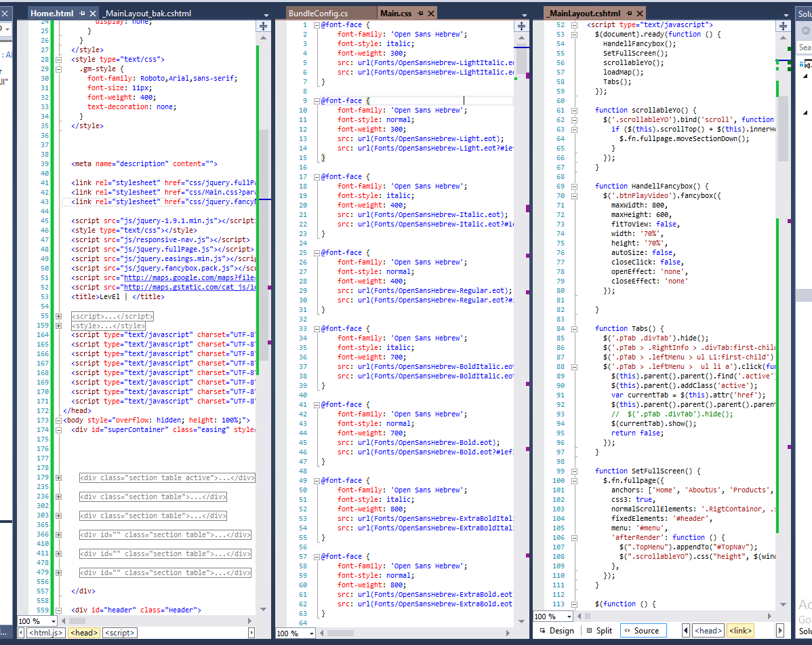Open the BundleConfig.cs tab
812x645 pixels.
(x=318, y=14)
